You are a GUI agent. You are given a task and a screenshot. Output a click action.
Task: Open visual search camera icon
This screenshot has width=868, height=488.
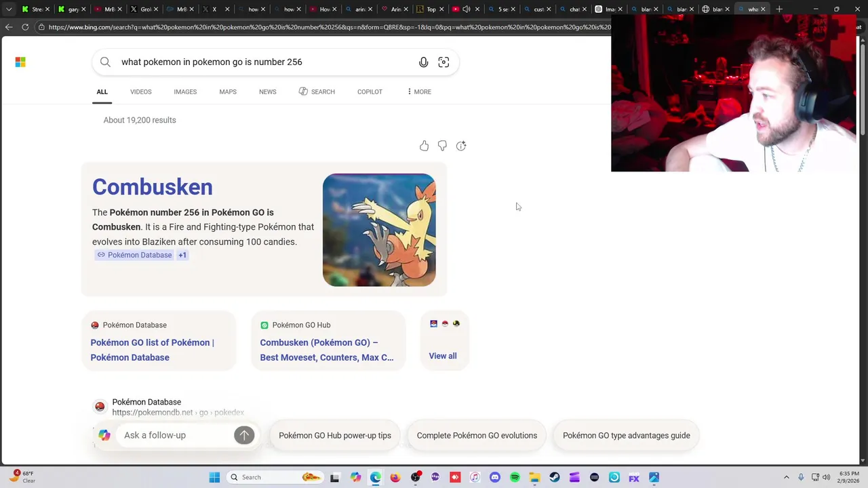click(x=443, y=62)
